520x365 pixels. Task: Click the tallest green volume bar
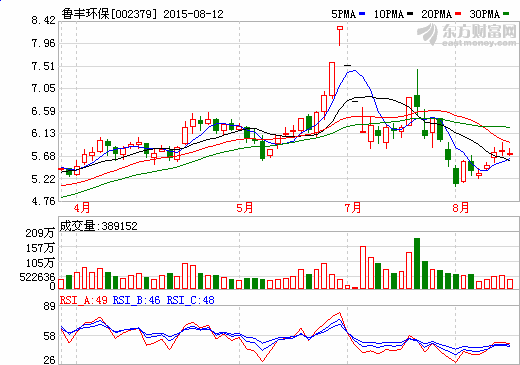(417, 263)
